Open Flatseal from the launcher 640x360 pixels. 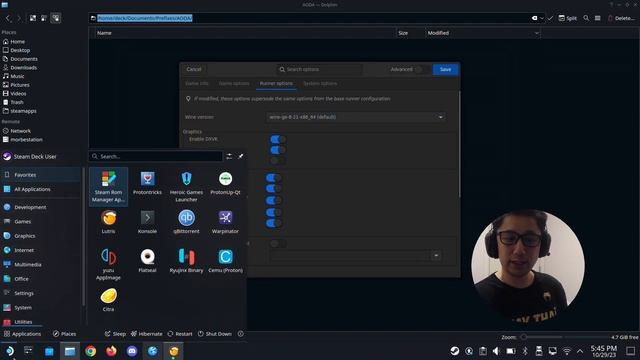tap(147, 261)
